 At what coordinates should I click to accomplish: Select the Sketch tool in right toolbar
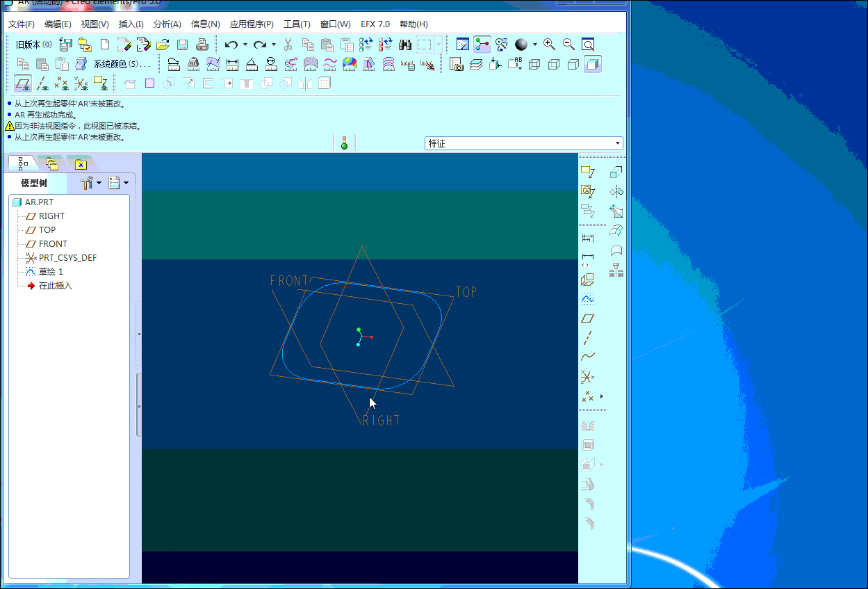[588, 299]
